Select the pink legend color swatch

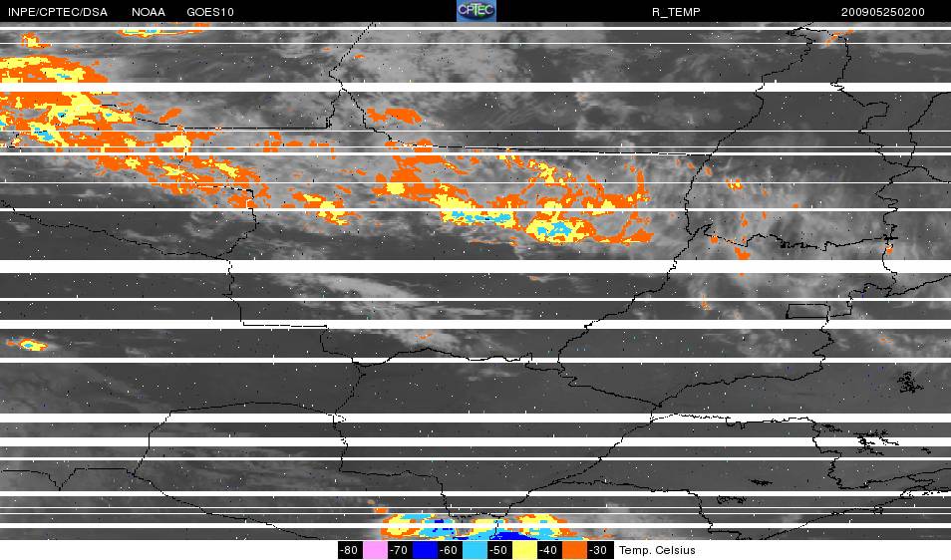point(375,550)
